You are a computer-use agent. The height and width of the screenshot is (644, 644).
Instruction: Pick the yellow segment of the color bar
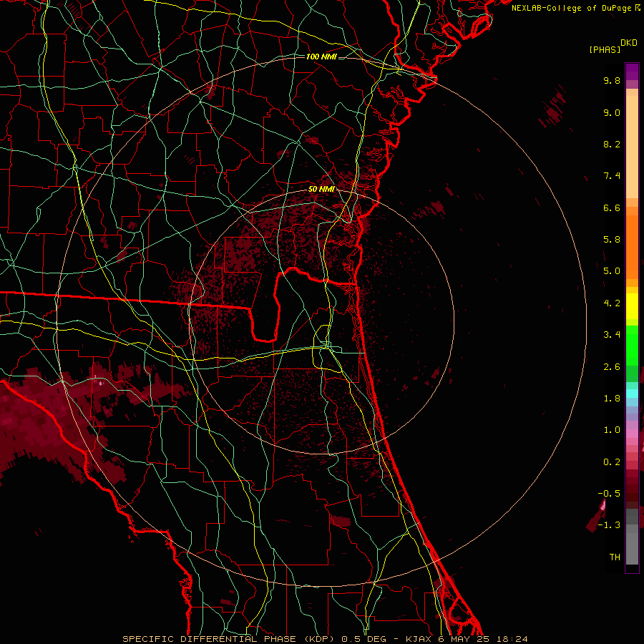(x=632, y=306)
